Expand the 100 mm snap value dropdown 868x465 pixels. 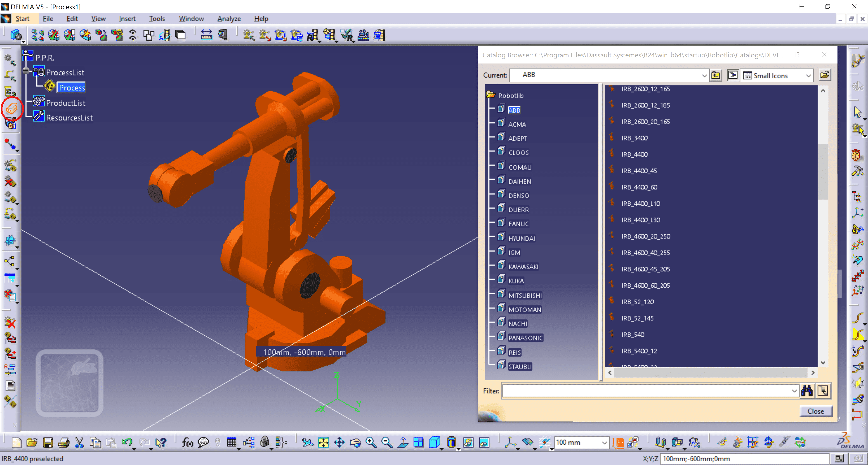[604, 442]
